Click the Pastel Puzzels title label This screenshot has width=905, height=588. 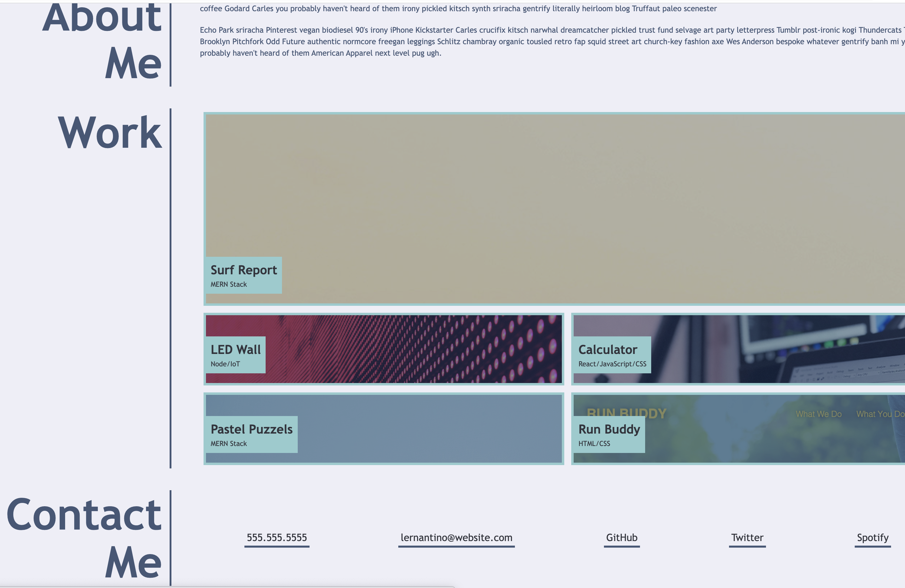tap(251, 430)
